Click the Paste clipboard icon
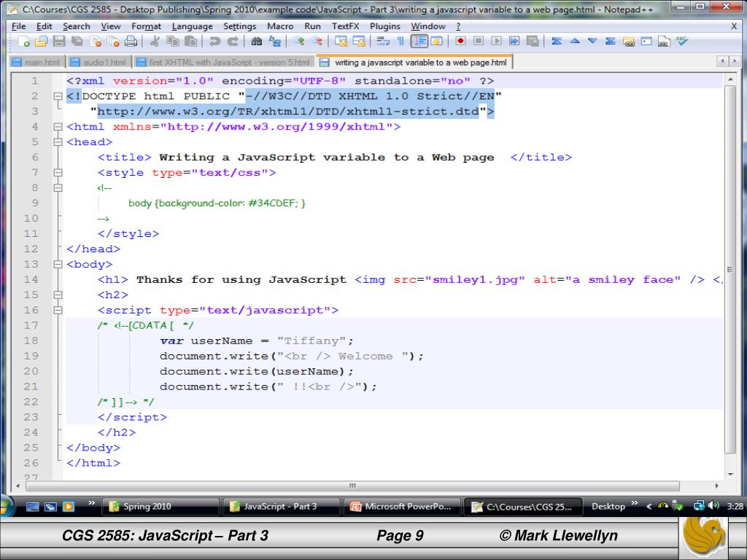This screenshot has width=747, height=560. click(x=190, y=42)
